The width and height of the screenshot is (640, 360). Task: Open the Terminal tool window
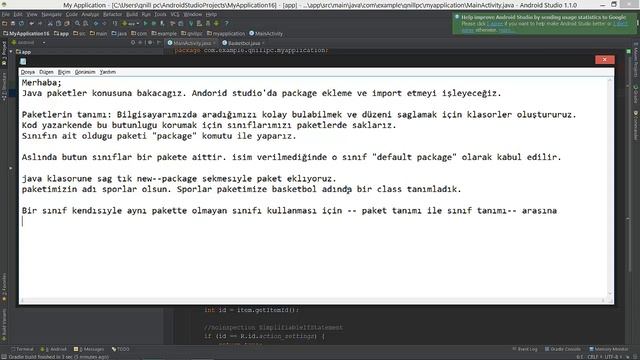click(22, 349)
